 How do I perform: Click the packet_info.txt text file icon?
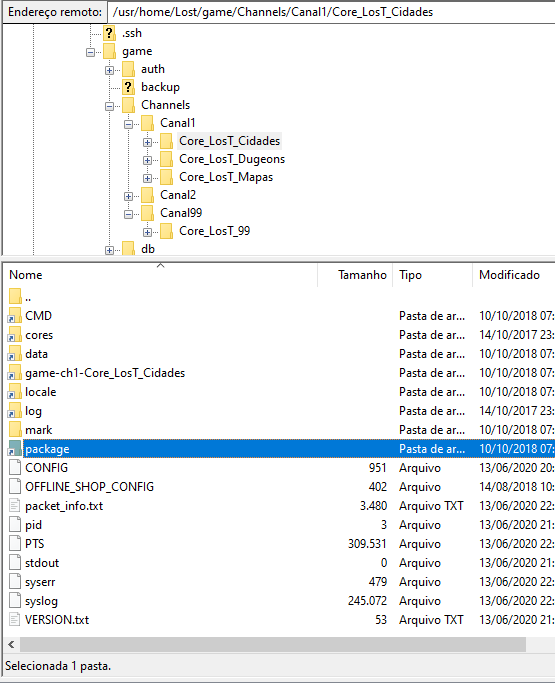coord(15,506)
